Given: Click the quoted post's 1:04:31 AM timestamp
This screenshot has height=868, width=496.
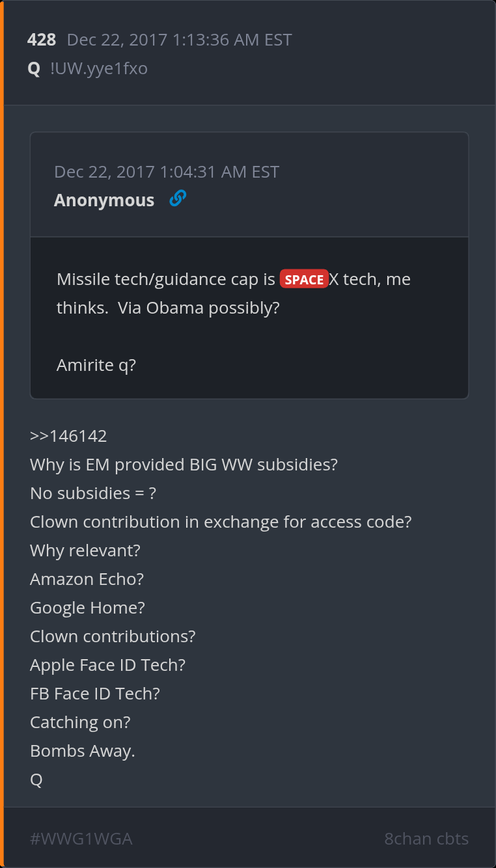Looking at the screenshot, I should coord(167,172).
